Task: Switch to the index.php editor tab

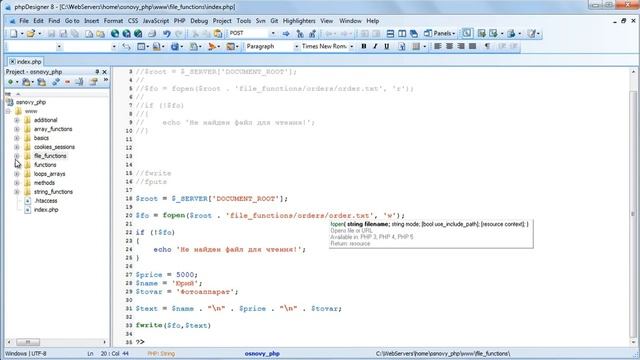Action: [x=26, y=62]
